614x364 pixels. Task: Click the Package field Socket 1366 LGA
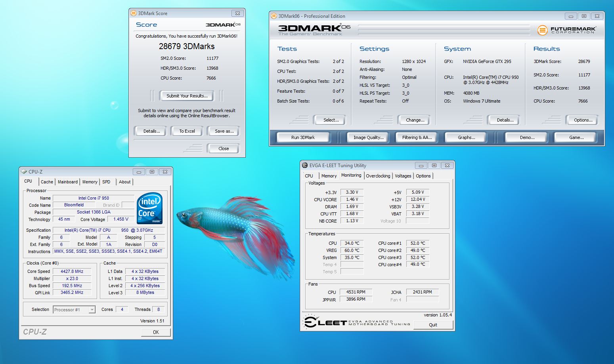(x=94, y=212)
